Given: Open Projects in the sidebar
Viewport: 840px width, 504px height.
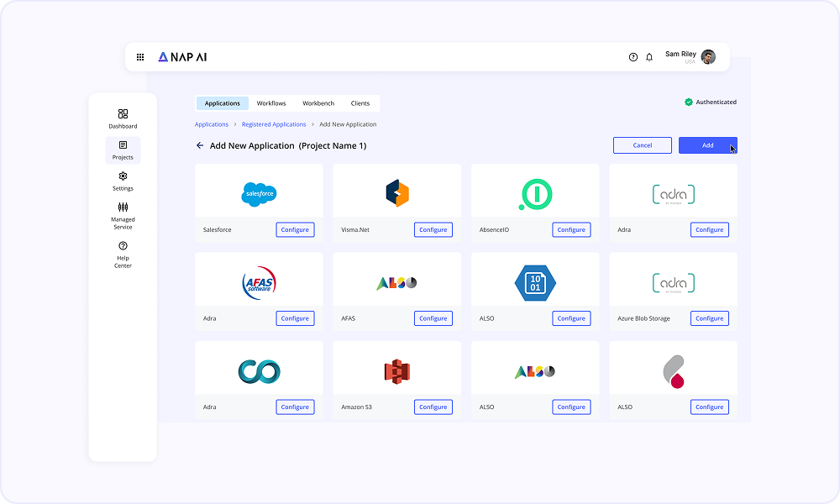Looking at the screenshot, I should (123, 150).
